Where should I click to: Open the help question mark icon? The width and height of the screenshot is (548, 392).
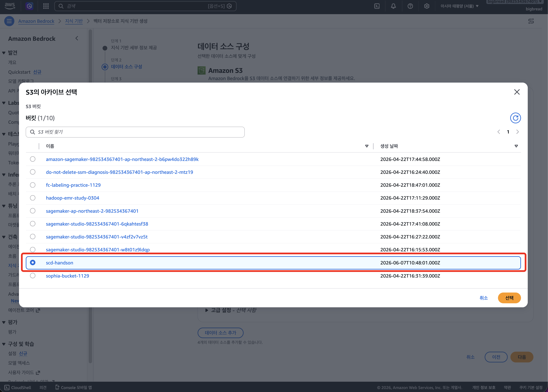click(x=410, y=6)
